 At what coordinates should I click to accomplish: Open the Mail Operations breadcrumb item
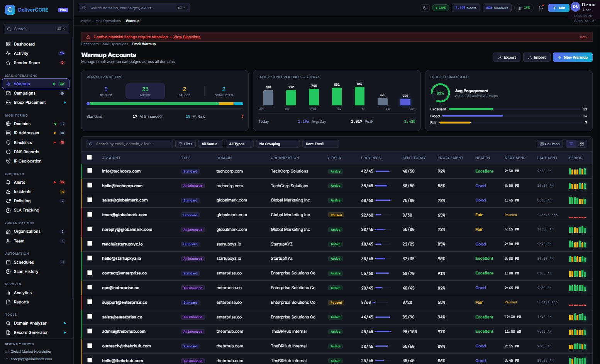pyautogui.click(x=108, y=20)
